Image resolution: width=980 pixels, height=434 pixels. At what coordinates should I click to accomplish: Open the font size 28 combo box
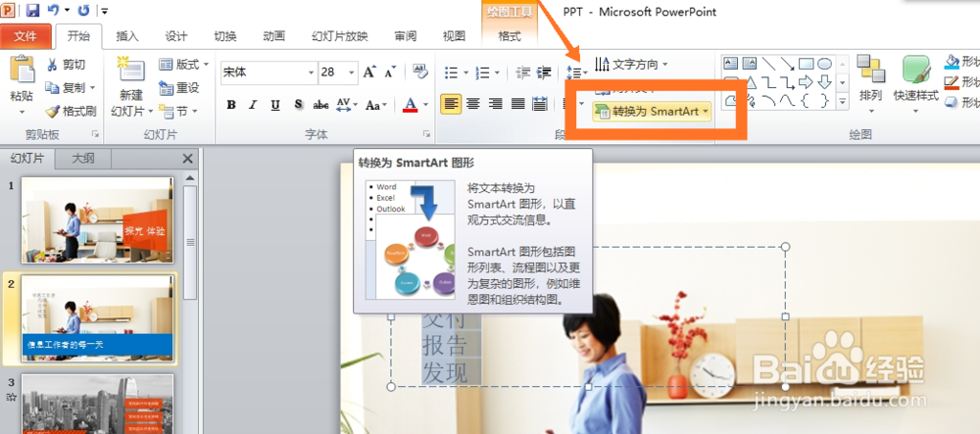tap(338, 72)
